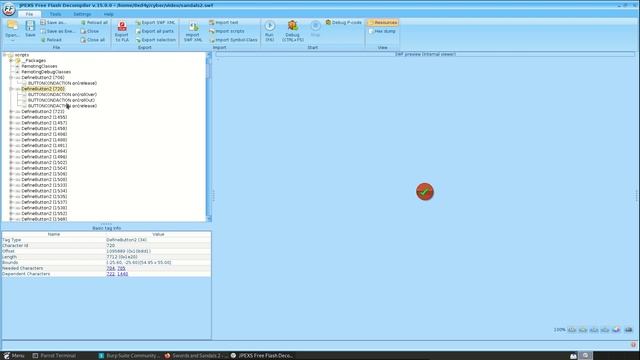640x360 pixels.
Task: Click Export selection
Action: pos(156,40)
